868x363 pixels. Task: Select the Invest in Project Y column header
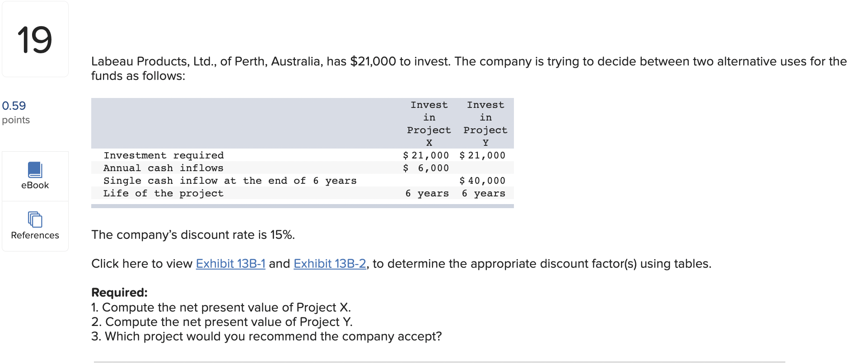tap(485, 123)
